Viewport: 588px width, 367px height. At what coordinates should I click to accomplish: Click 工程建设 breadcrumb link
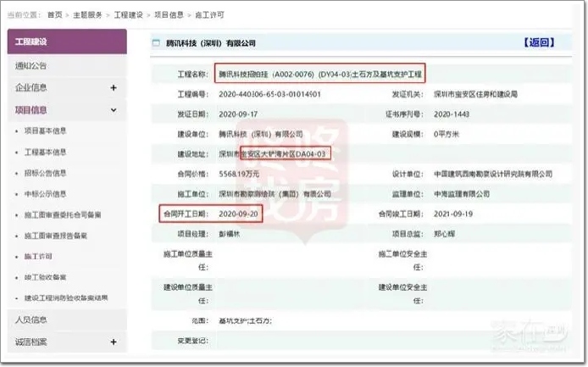point(131,15)
